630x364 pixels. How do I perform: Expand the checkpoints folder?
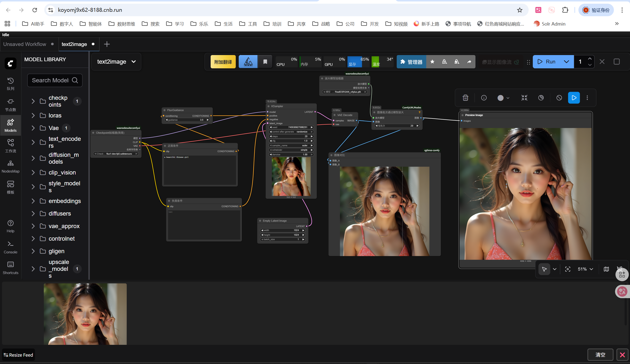33,101
